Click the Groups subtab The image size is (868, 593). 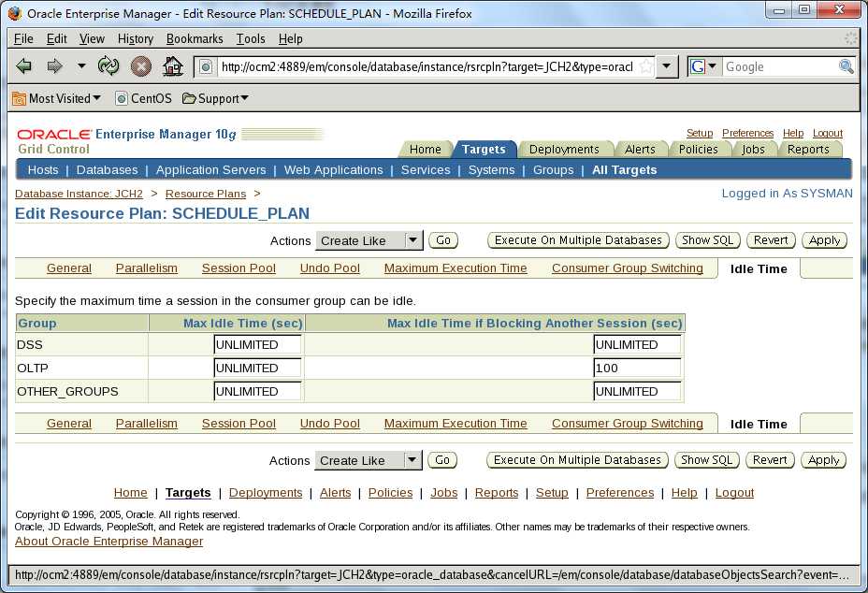(553, 170)
